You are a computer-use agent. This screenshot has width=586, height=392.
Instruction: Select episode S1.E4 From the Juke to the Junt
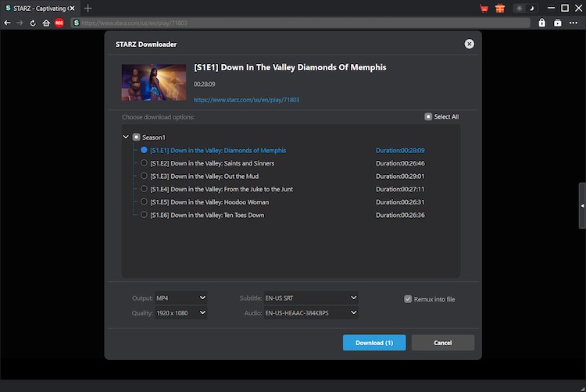(x=144, y=189)
